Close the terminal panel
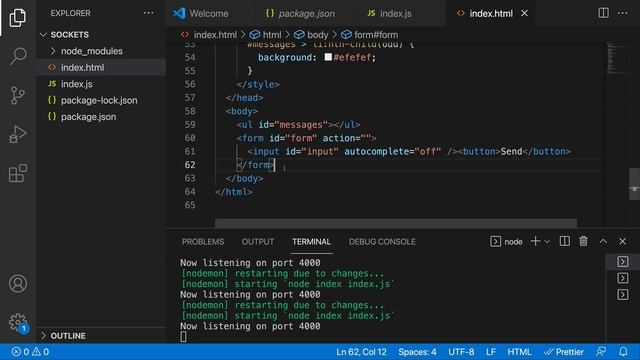Image resolution: width=640 pixels, height=360 pixels. click(622, 241)
